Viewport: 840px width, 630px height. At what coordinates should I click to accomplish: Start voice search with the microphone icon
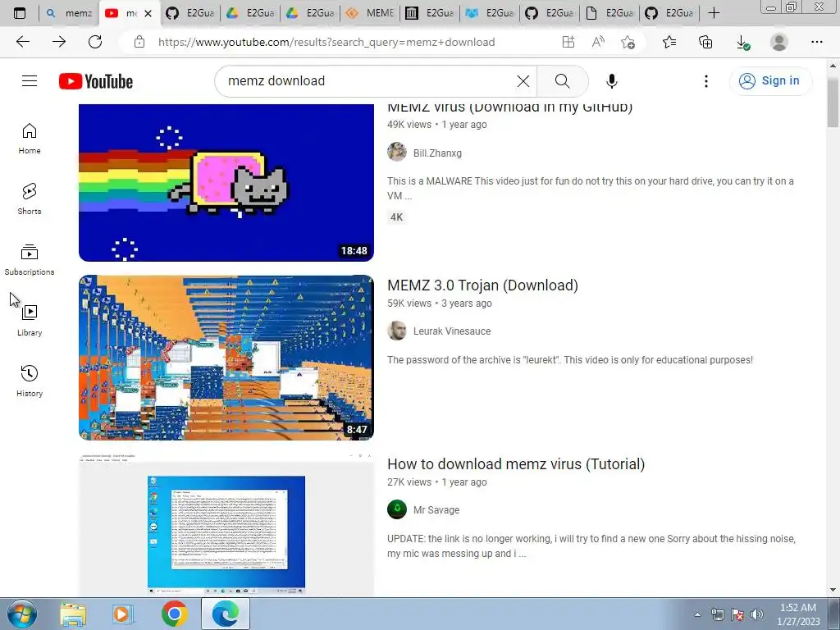point(611,81)
